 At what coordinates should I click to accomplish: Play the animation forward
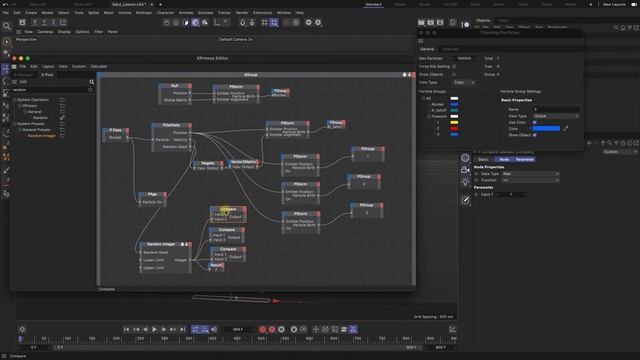[x=154, y=329]
